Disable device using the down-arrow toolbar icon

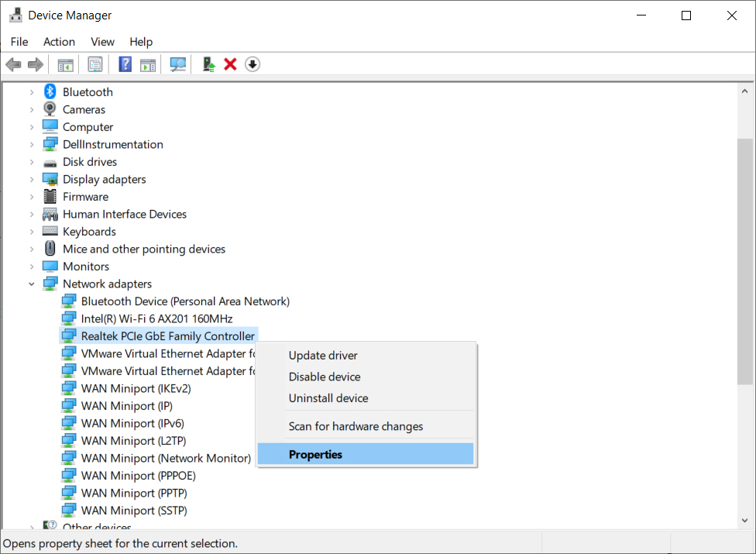point(253,64)
